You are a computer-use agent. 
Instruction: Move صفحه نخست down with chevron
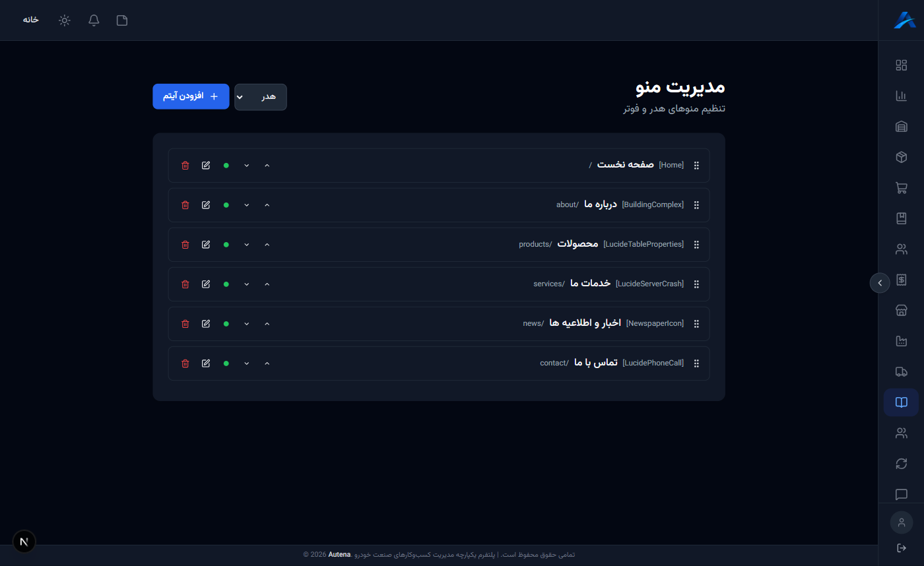[247, 166]
